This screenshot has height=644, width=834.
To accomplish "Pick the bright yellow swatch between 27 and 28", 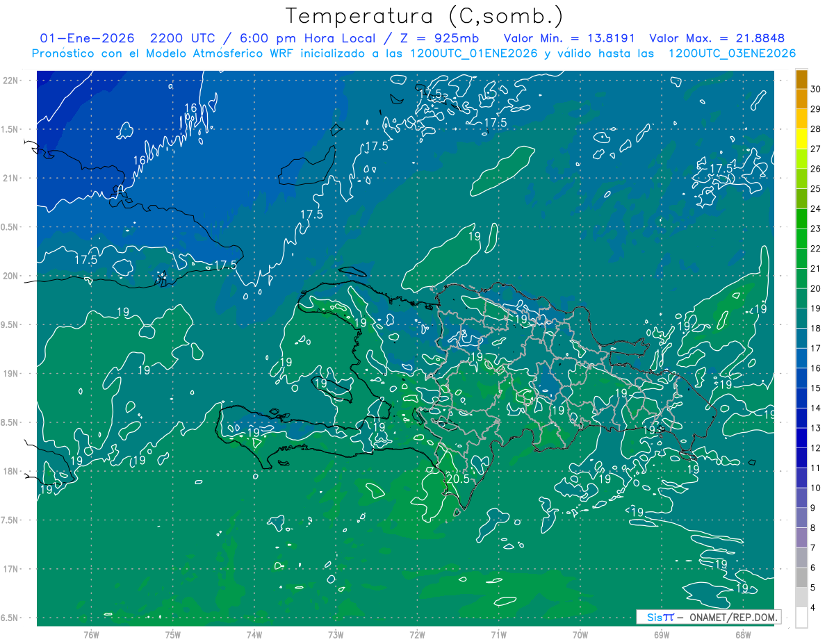I will pyautogui.click(x=801, y=139).
